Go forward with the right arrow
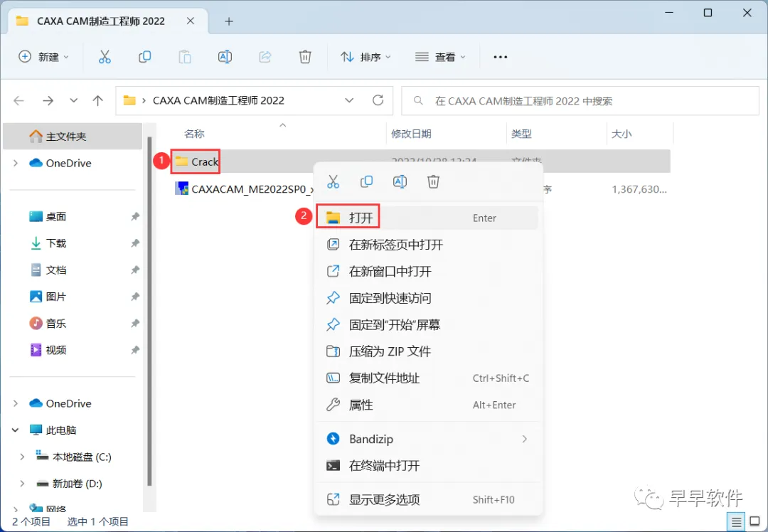This screenshot has width=768, height=532. pyautogui.click(x=48, y=101)
